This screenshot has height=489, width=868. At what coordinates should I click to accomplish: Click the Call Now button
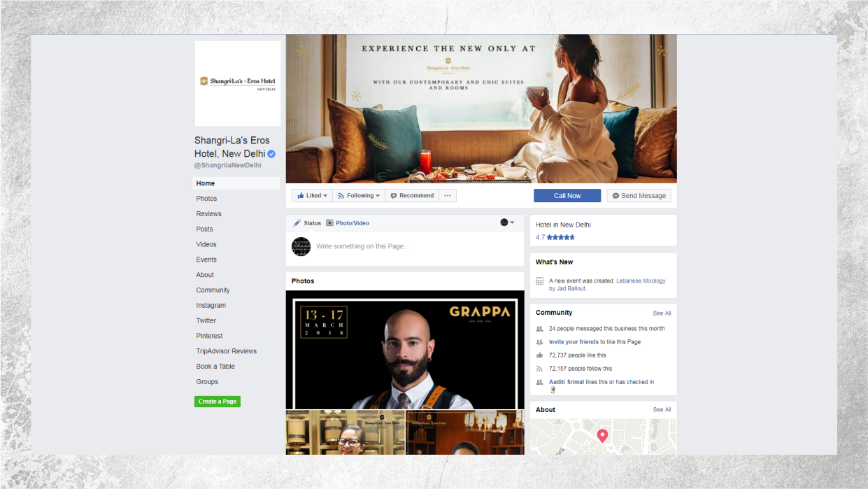567,196
